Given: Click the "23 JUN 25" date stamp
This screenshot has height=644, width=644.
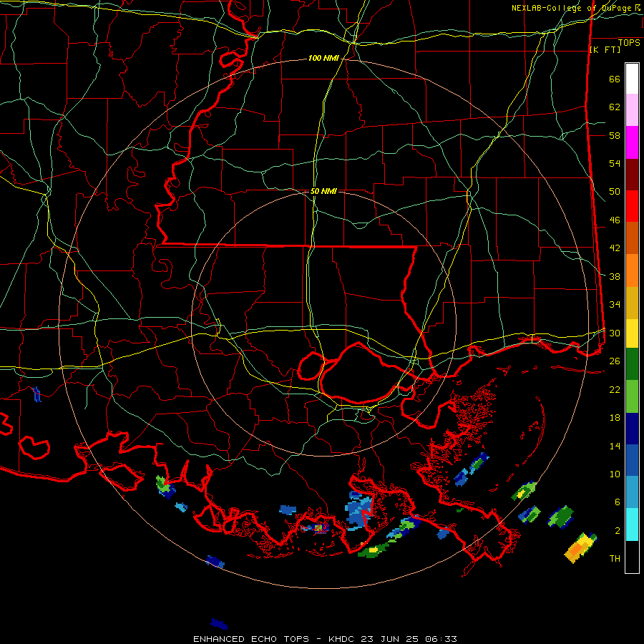Looking at the screenshot, I should [x=389, y=639].
